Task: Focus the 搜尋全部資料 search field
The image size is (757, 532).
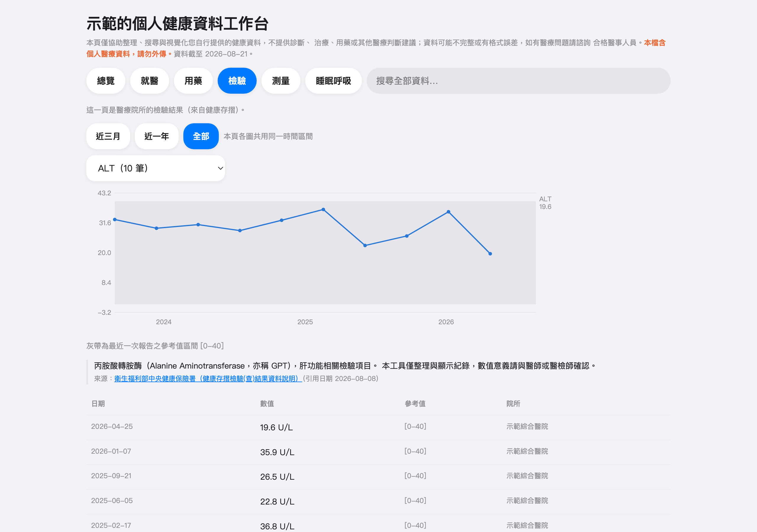Action: [x=518, y=81]
